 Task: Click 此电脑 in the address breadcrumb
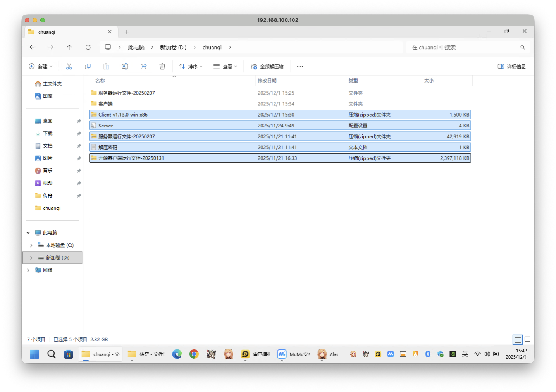click(136, 47)
